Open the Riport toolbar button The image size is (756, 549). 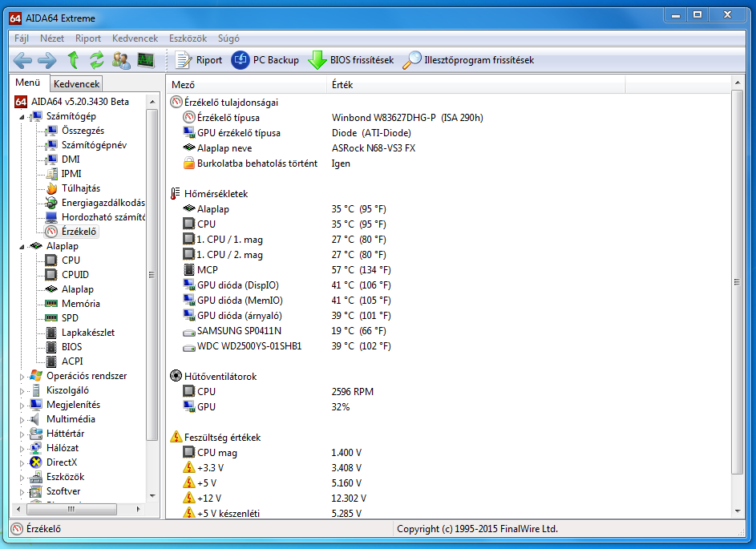point(198,60)
